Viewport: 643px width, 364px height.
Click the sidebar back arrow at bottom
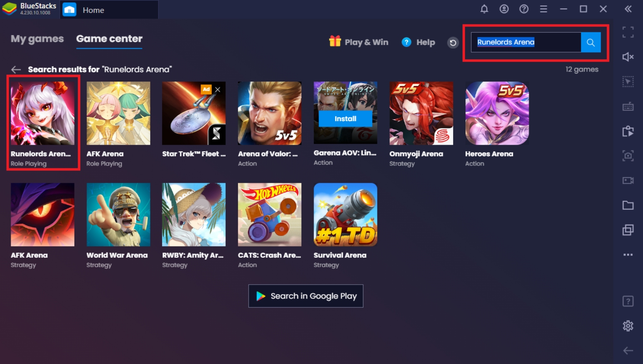click(628, 351)
